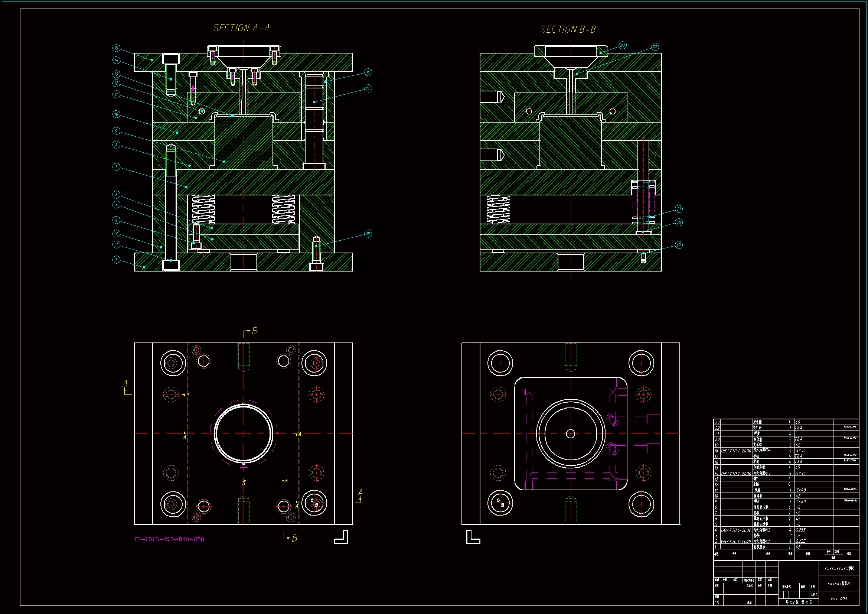Select part balloon number 19
The width and height of the screenshot is (868, 614).
pos(679,245)
